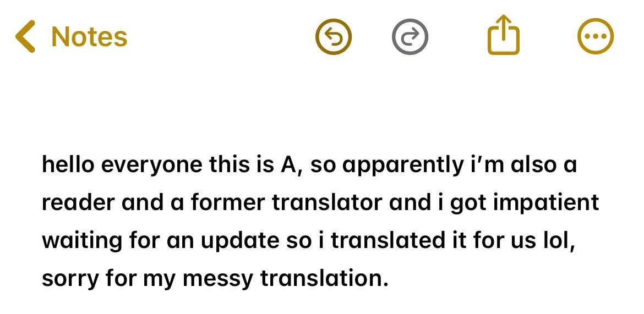Screen dimensions: 644x314
Task: Place cursor at end after 'translation.'
Action: click(x=388, y=279)
